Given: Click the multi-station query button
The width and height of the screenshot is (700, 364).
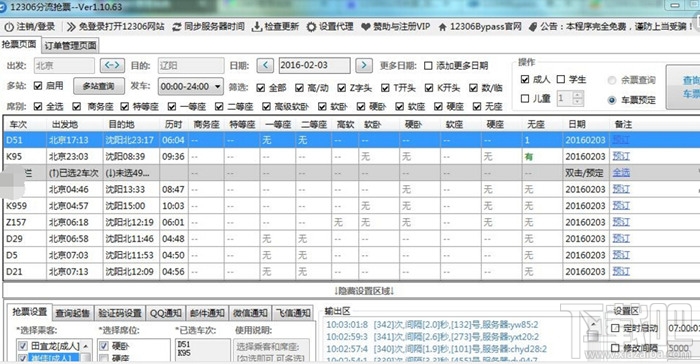Looking at the screenshot, I should click(x=99, y=86).
